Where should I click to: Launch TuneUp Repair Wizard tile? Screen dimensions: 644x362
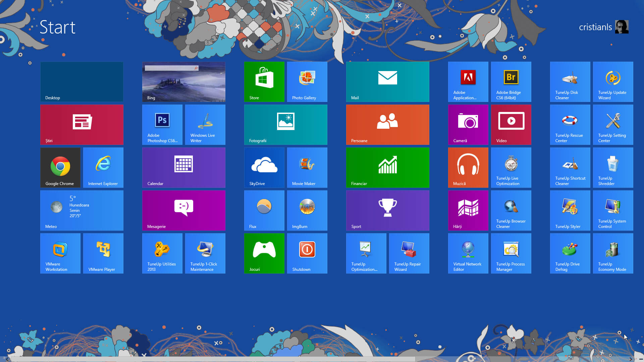tap(409, 253)
